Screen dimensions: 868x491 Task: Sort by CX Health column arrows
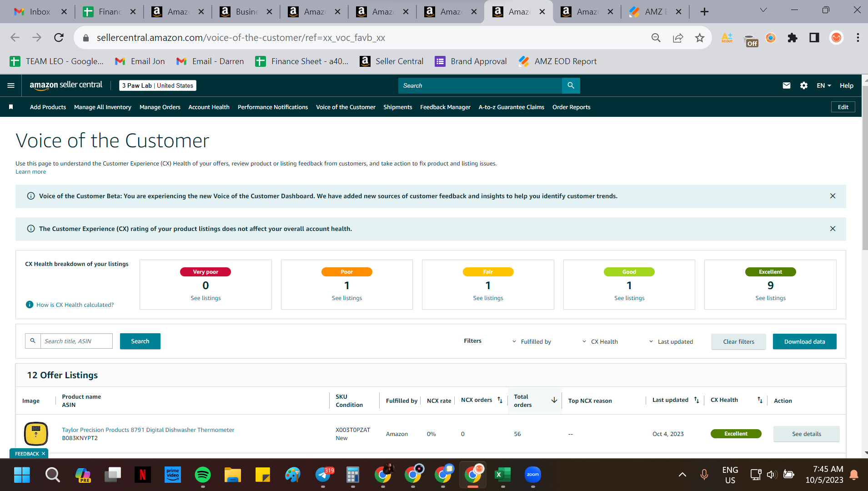click(x=760, y=400)
